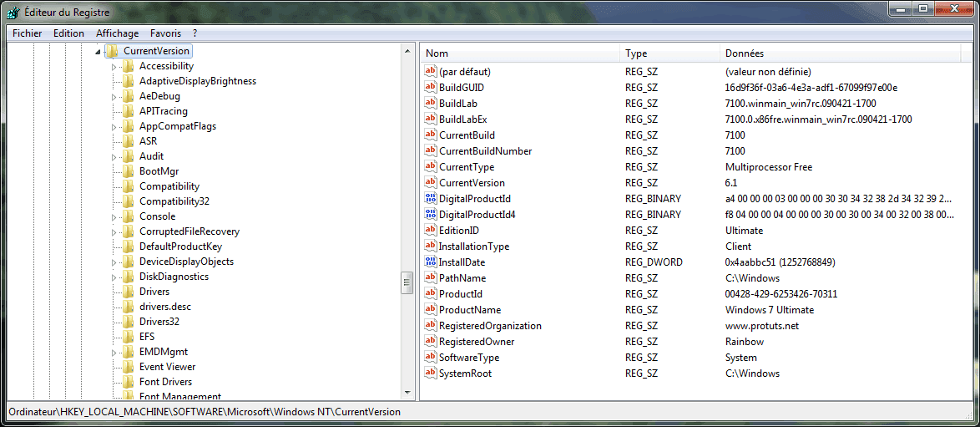Image resolution: width=980 pixels, height=427 pixels.
Task: Click the string icon of SystemRoot
Action: [431, 374]
